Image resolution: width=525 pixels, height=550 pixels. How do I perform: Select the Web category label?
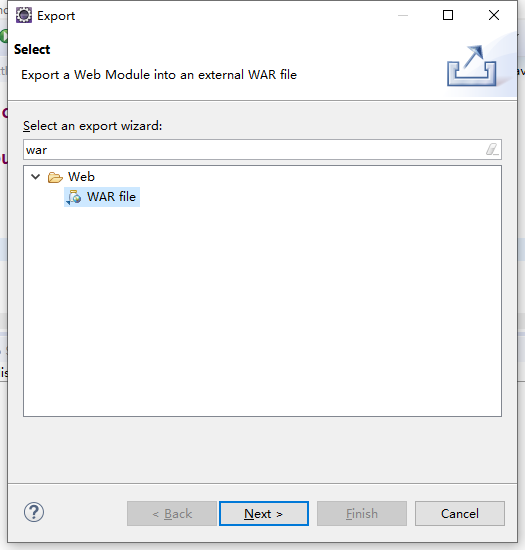pyautogui.click(x=81, y=177)
